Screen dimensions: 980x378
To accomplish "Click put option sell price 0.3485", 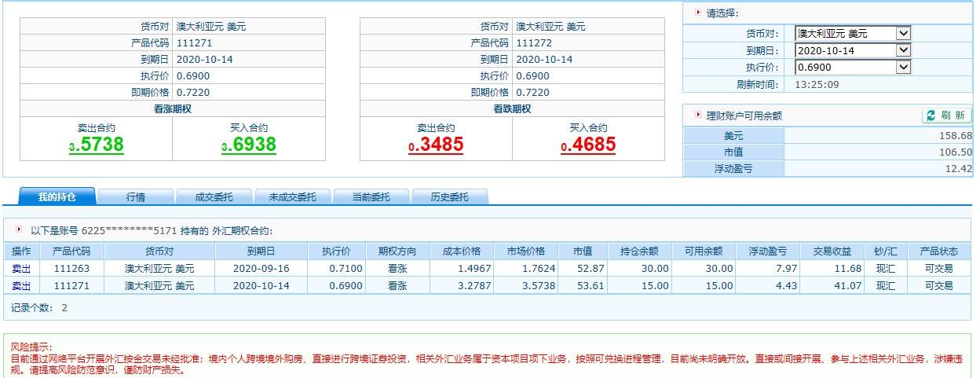I will coord(436,145).
